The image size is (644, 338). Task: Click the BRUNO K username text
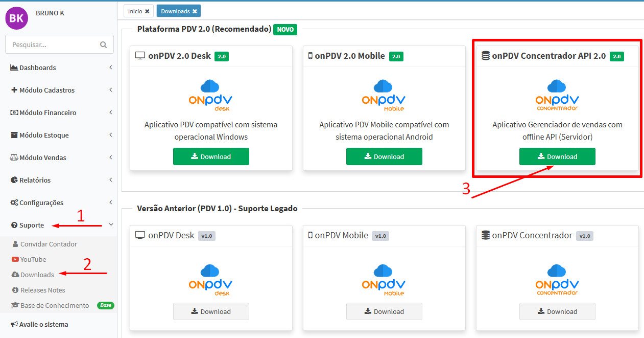(x=50, y=13)
